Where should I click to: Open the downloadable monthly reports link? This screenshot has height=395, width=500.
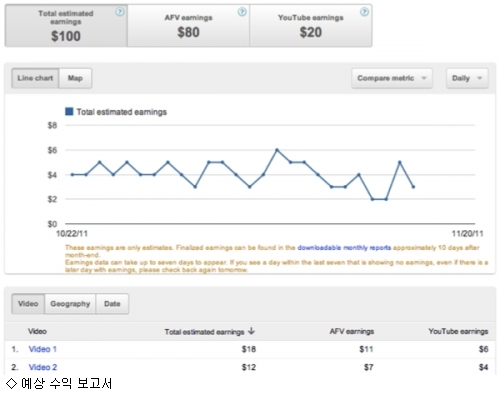(x=344, y=248)
